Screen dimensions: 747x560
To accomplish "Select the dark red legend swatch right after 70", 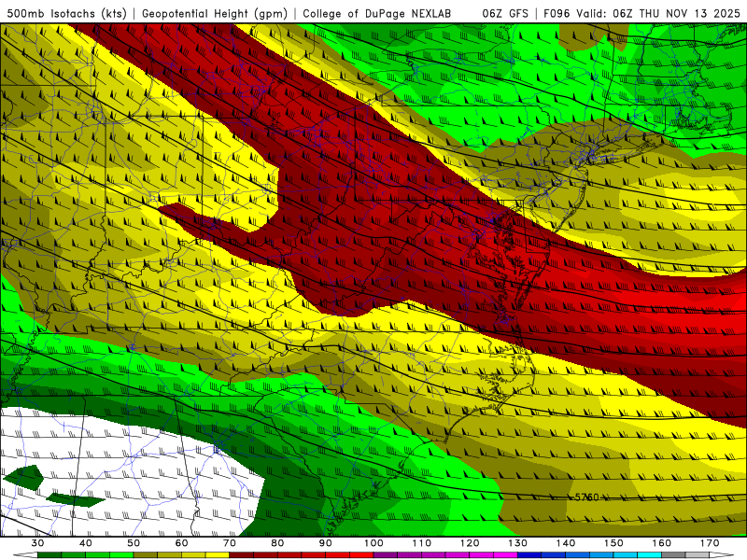I will pyautogui.click(x=242, y=554).
